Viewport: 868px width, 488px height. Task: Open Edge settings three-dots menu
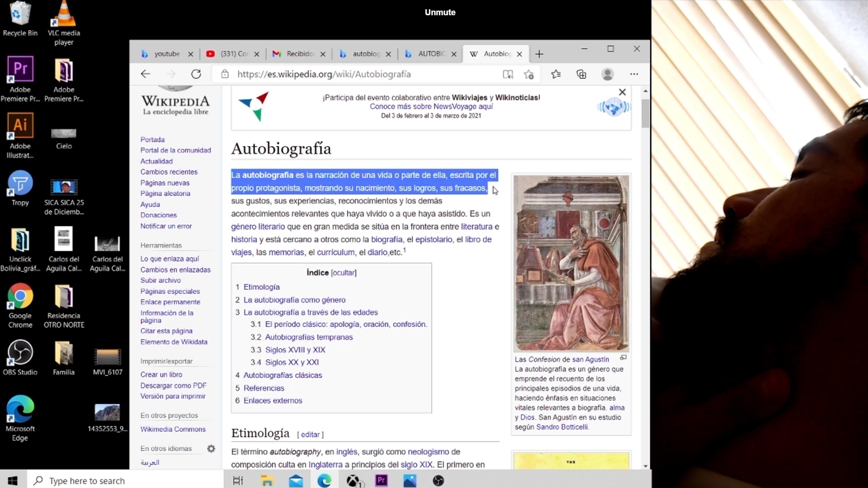[x=634, y=74]
